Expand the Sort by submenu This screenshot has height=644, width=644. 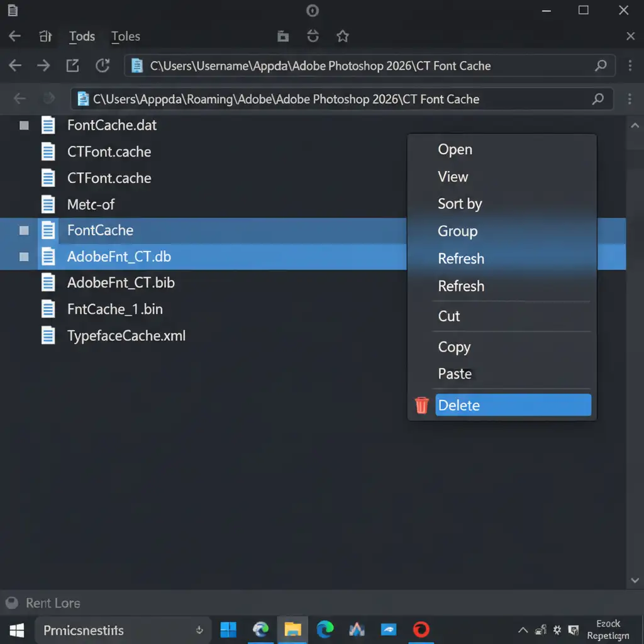pos(460,204)
